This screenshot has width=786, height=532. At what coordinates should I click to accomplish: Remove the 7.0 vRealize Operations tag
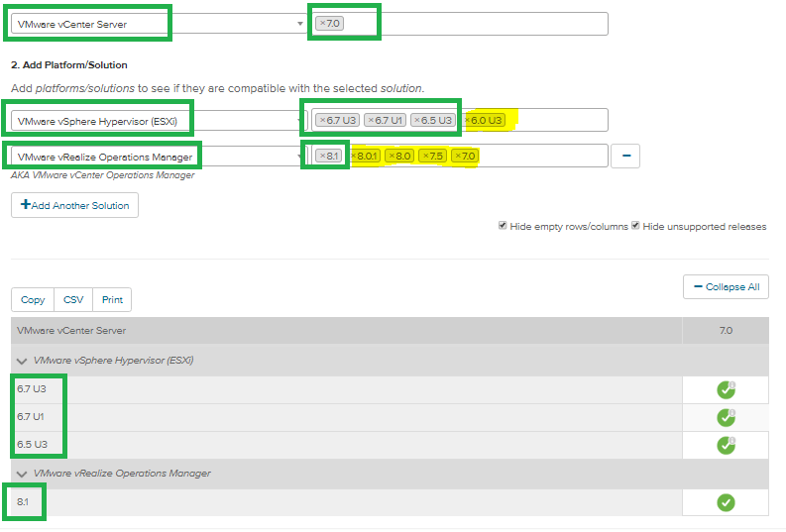click(x=458, y=156)
